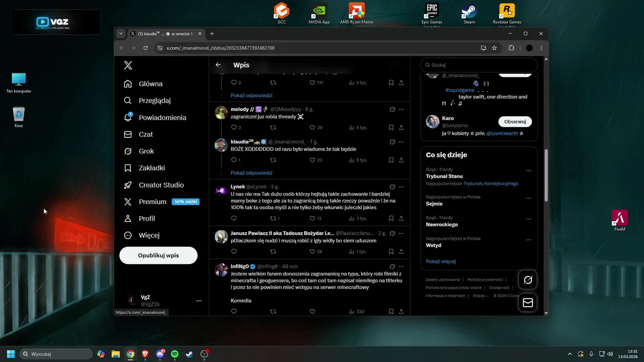Share melody's post
Image resolution: width=644 pixels, height=362 pixels.
[x=401, y=128]
